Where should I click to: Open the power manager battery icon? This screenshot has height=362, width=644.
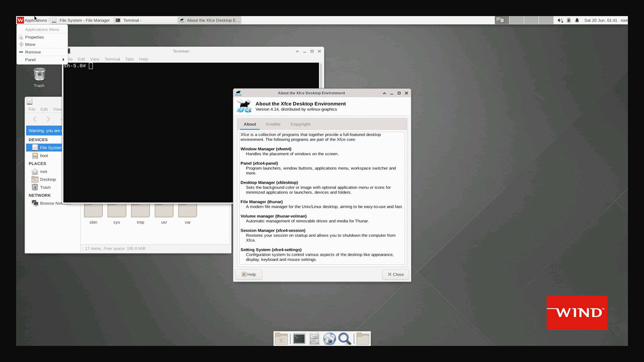pos(569,20)
